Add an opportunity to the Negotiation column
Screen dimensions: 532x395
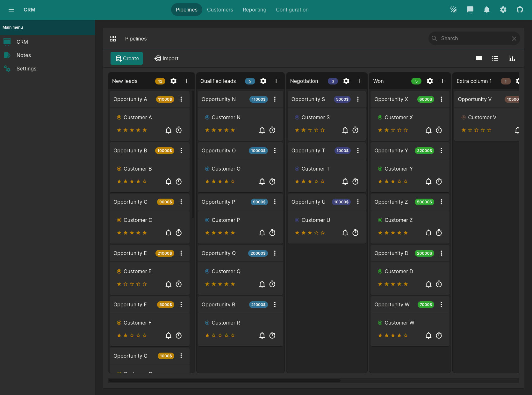tap(359, 81)
